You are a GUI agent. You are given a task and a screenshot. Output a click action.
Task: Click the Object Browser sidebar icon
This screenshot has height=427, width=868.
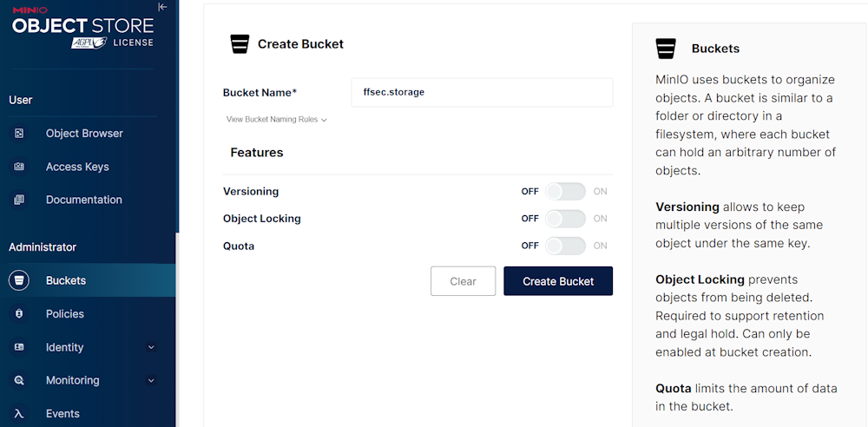[x=19, y=134]
